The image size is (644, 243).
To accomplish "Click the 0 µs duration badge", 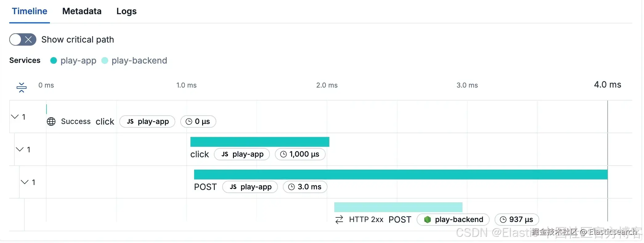I will (x=198, y=121).
